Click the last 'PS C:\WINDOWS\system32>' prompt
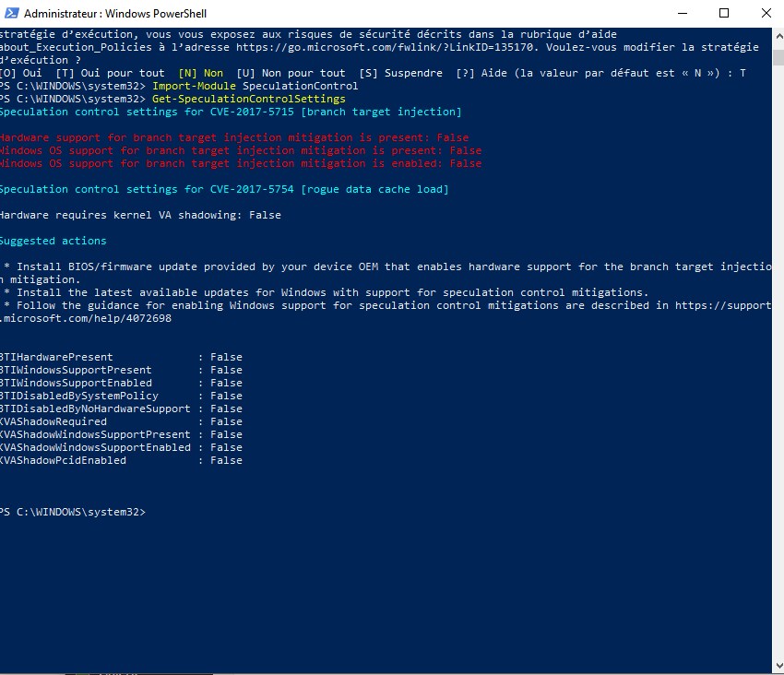Screen dimensions: 784x675 click(73, 513)
